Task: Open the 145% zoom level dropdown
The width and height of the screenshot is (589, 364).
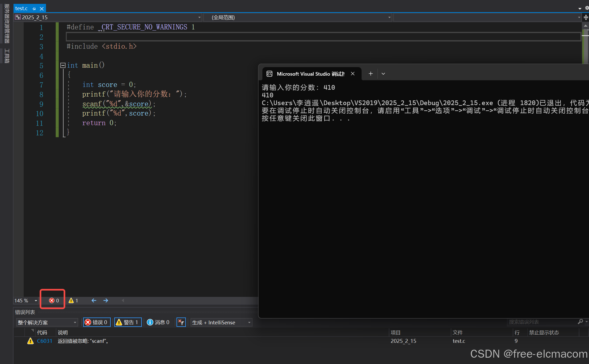Action: (x=36, y=300)
